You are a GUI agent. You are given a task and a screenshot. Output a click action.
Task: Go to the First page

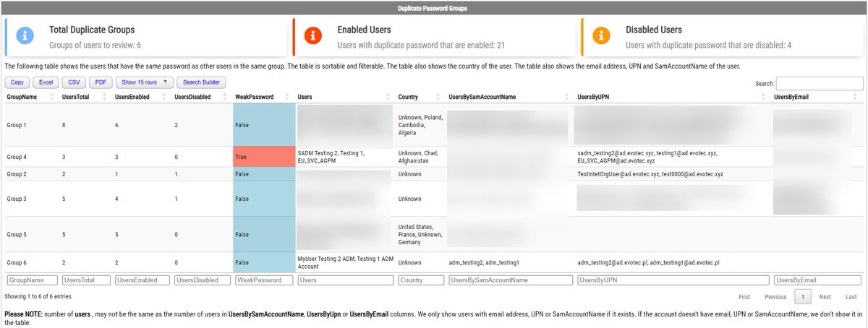click(x=744, y=297)
